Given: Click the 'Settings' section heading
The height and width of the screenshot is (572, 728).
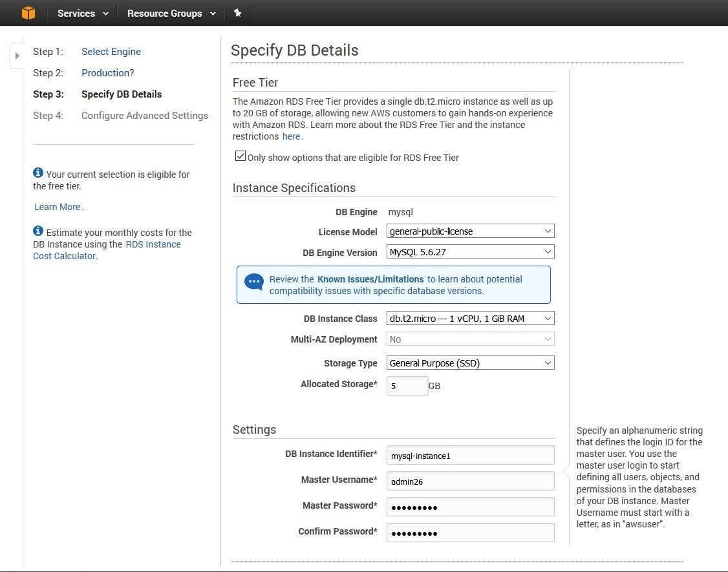Looking at the screenshot, I should point(255,429).
